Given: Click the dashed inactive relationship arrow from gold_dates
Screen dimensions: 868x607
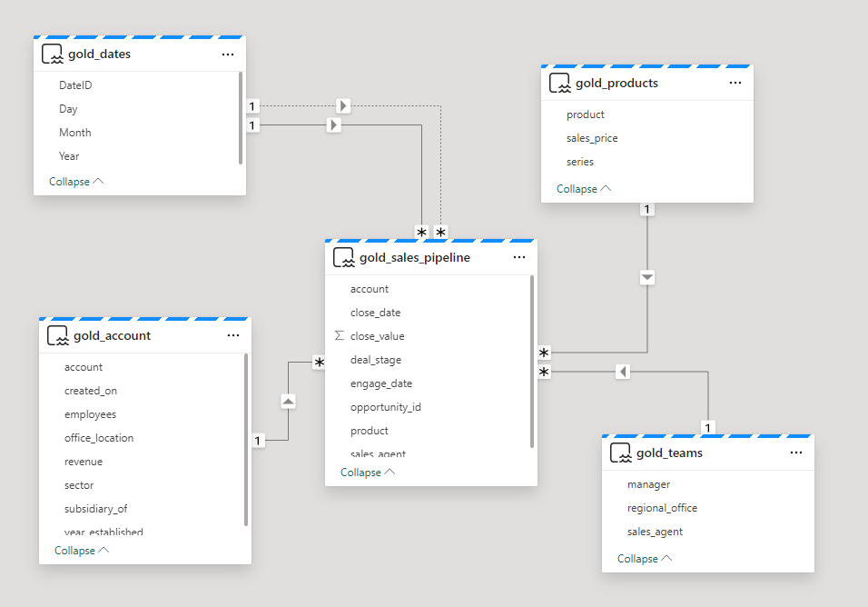Looking at the screenshot, I should 342,106.
